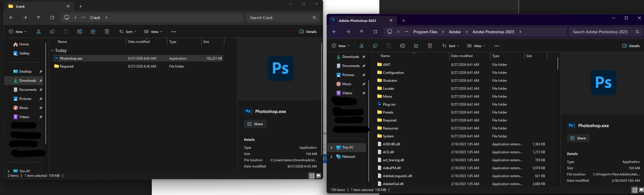Open the View dropdown in the Crack window
The image size is (644, 195).
(153, 32)
